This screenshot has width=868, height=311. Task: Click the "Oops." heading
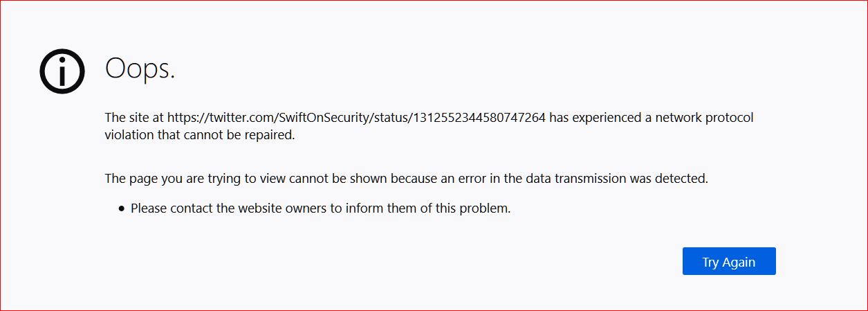coord(140,69)
